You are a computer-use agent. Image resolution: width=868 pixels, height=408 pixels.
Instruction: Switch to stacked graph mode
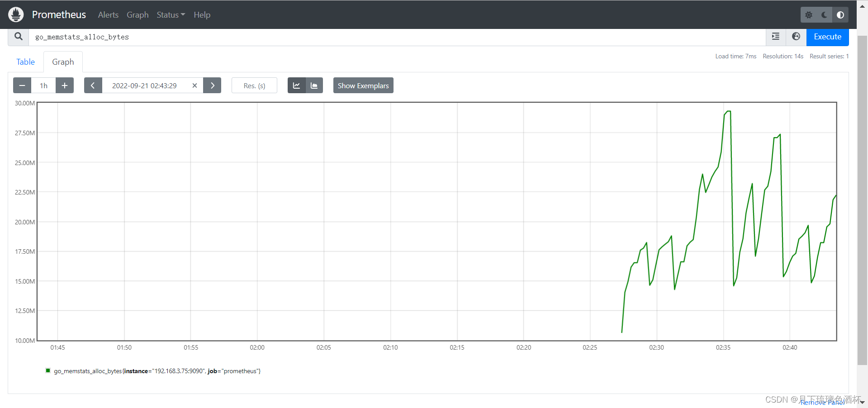[314, 85]
